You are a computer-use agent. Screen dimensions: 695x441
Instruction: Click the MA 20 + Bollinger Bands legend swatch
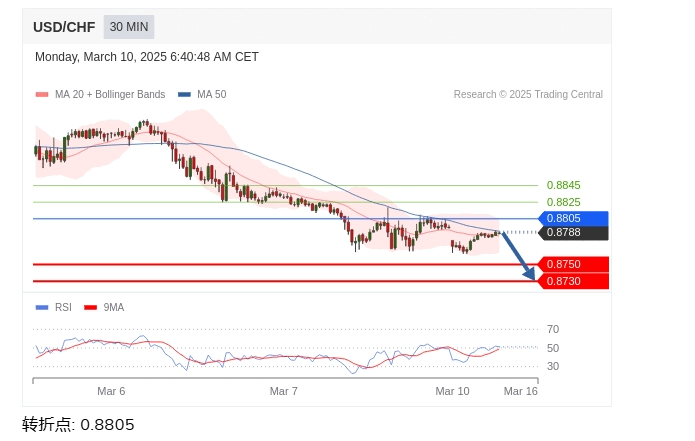click(x=42, y=94)
